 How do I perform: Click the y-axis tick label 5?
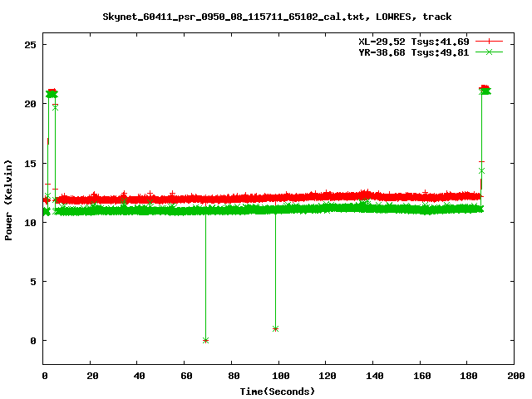[x=33, y=282]
